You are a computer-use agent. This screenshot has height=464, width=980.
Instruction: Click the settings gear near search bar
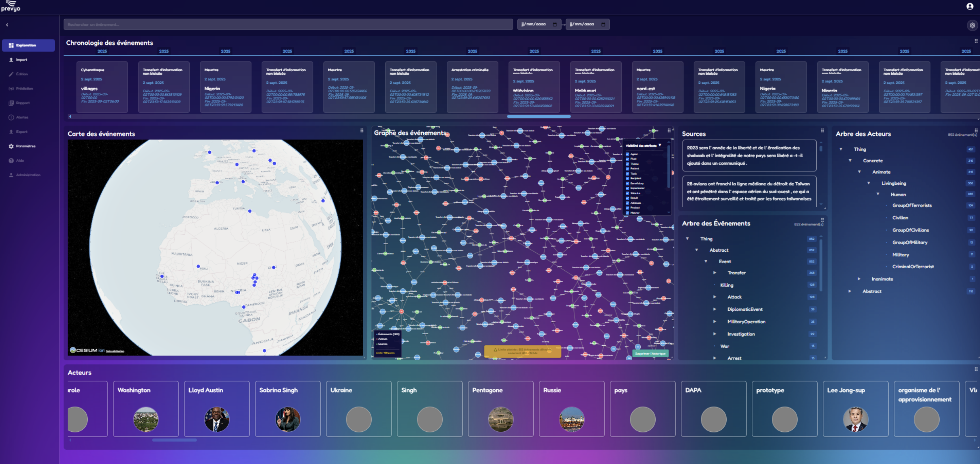972,25
